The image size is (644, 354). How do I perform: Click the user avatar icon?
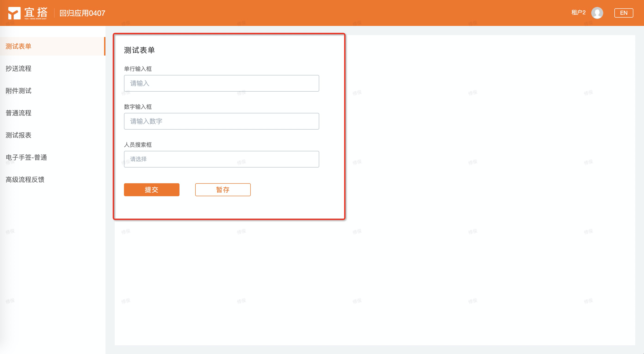point(597,13)
